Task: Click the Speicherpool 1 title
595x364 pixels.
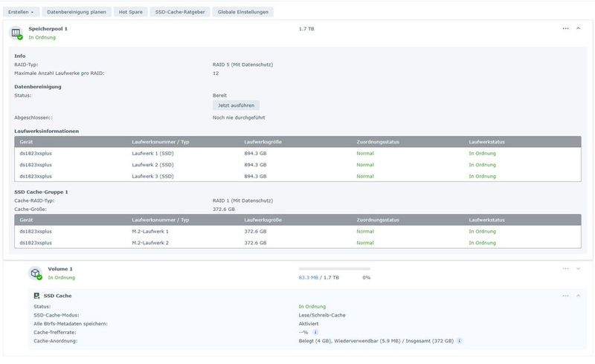Action: pos(48,29)
